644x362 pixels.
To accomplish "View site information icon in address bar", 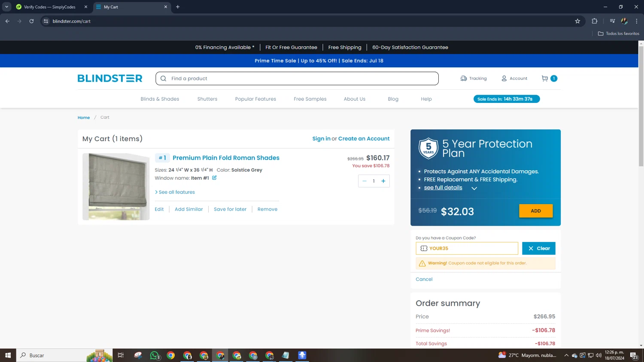I will [46, 21].
